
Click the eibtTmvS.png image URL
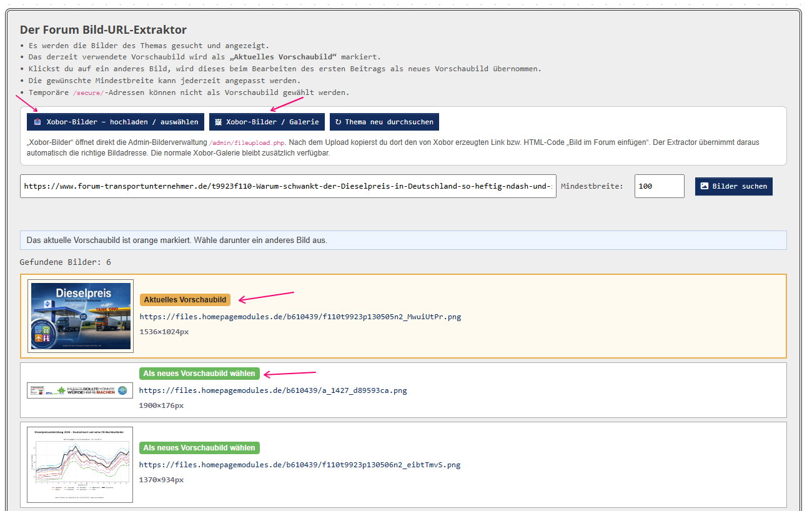pyautogui.click(x=300, y=465)
